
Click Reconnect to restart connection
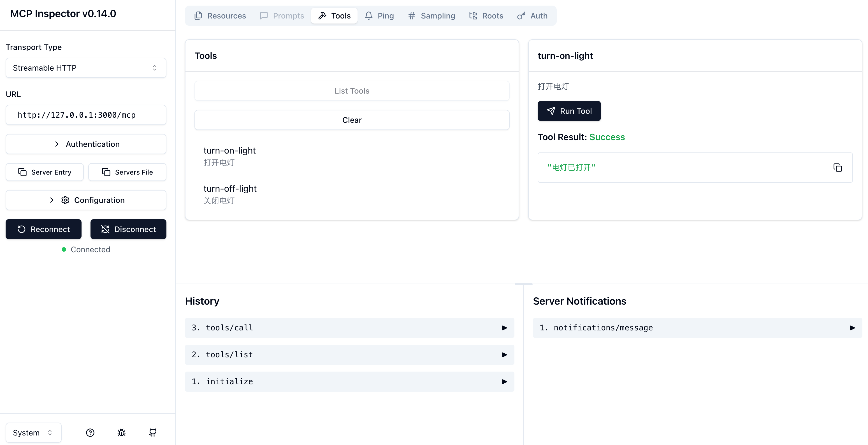point(43,229)
